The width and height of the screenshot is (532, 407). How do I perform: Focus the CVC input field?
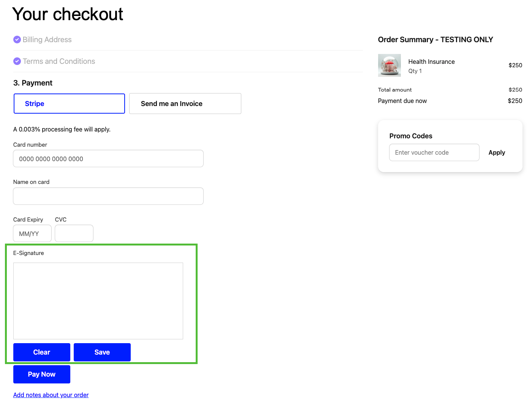coord(74,233)
